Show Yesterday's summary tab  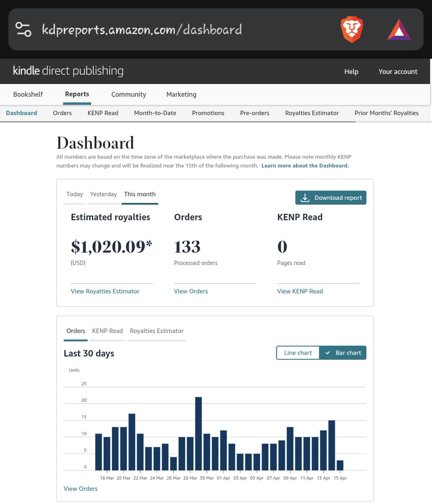103,194
